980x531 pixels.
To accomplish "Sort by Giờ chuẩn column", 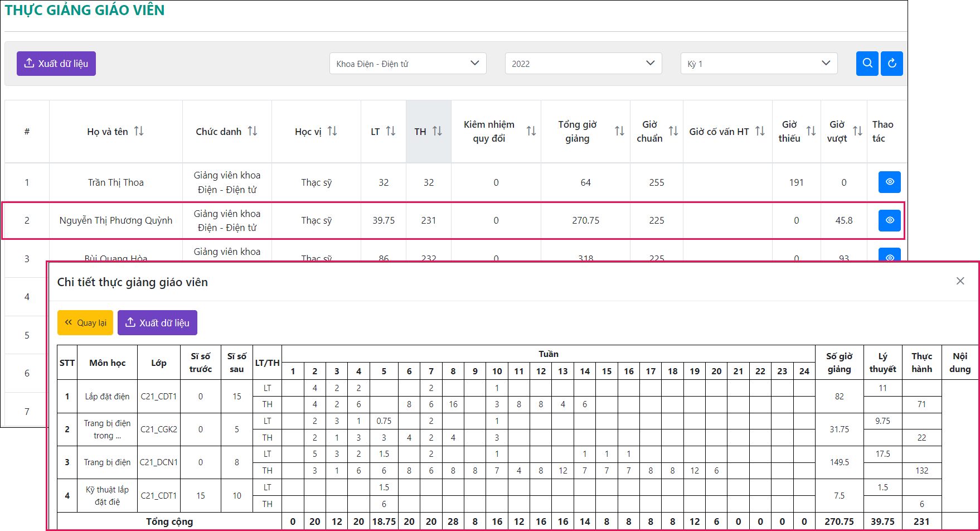I will pos(673,131).
